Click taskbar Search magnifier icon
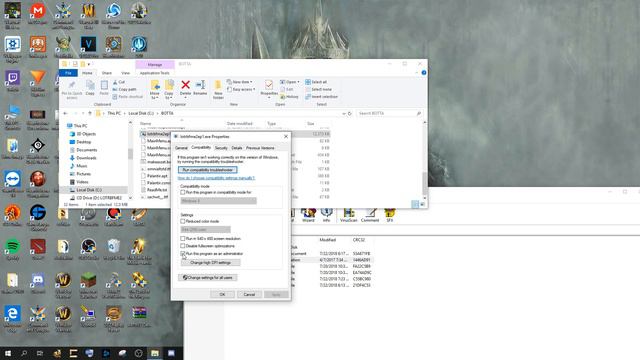 (x=24, y=353)
